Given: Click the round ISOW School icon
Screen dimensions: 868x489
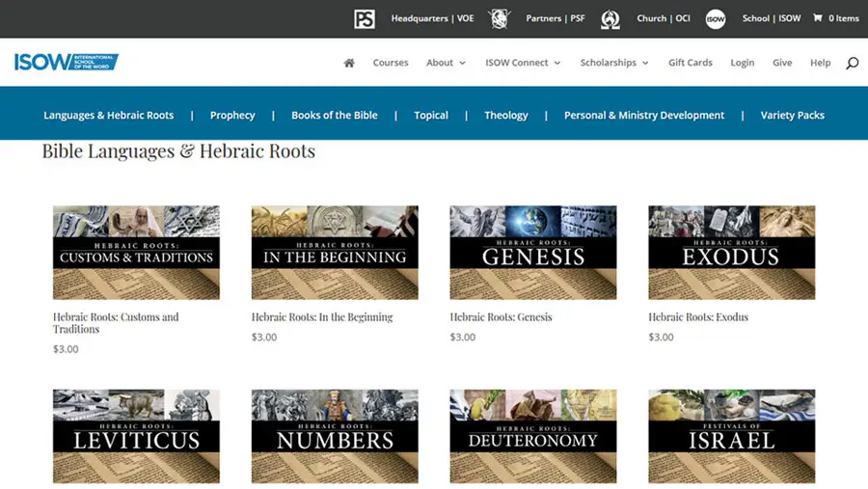Looking at the screenshot, I should [715, 18].
